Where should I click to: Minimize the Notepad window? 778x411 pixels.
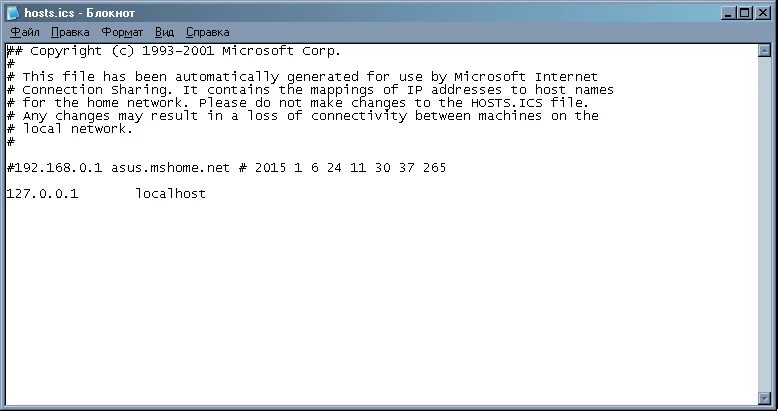[728, 13]
